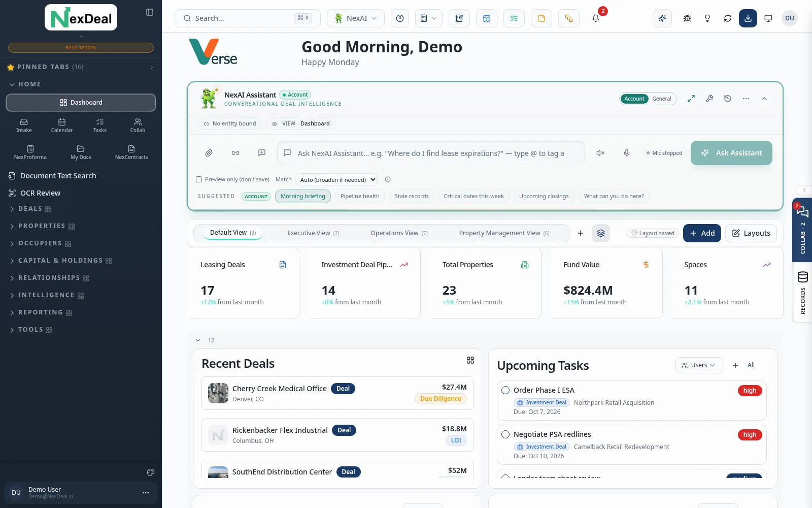812x508 pixels.
Task: Open assistant conversation history icon
Action: click(x=728, y=99)
